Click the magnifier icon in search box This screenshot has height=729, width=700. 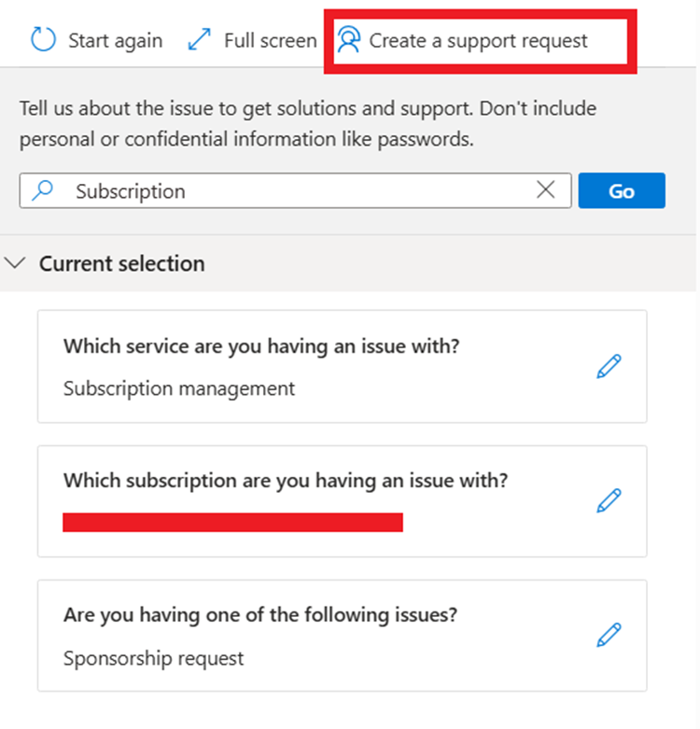[x=43, y=190]
